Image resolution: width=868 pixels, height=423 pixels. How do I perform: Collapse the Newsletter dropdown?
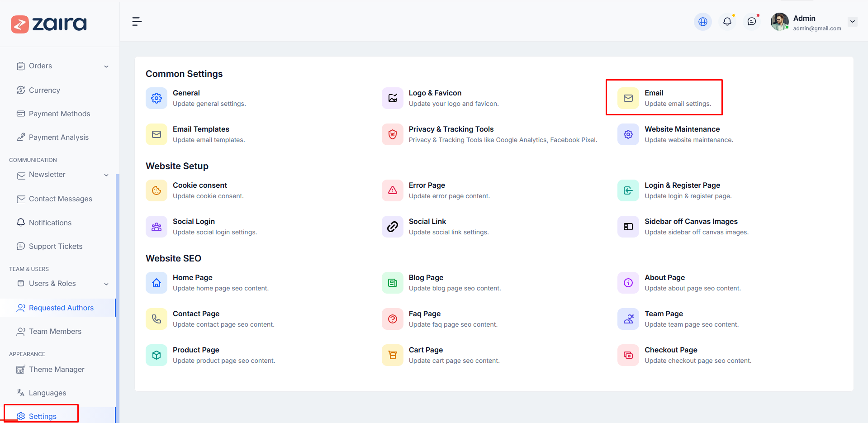106,175
